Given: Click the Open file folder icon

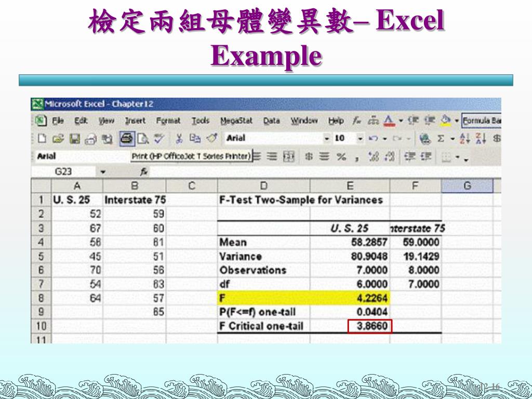Looking at the screenshot, I should tap(58, 138).
